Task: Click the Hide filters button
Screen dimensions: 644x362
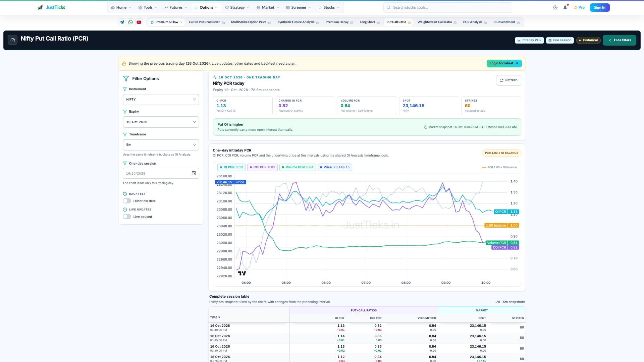Action: click(x=620, y=40)
